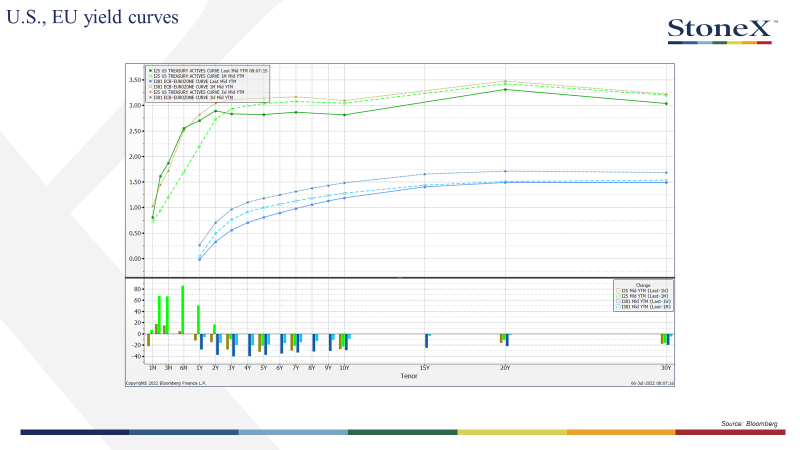800x450 pixels.
Task: Click the 4Y tenor label
Action: click(x=247, y=368)
